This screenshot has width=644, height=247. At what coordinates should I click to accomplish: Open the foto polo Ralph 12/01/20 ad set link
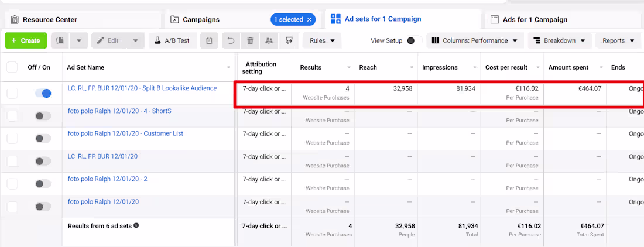point(103,201)
